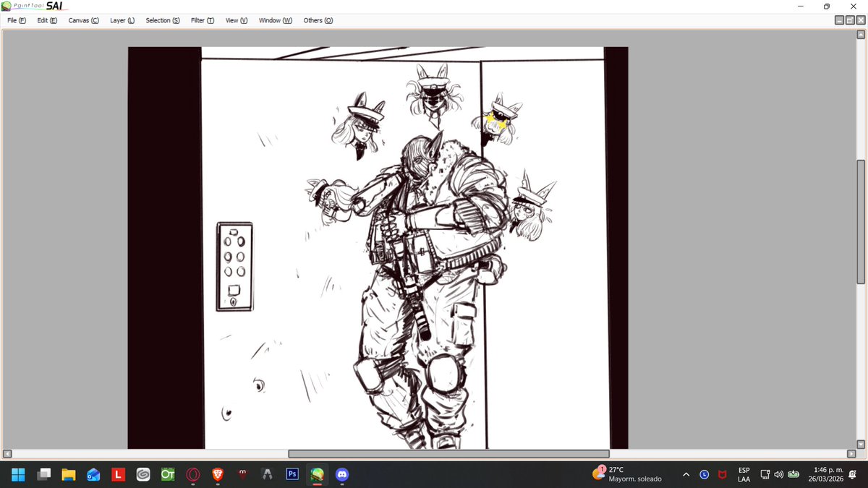868x488 pixels.
Task: Click the network status icon in the tray
Action: point(765,475)
